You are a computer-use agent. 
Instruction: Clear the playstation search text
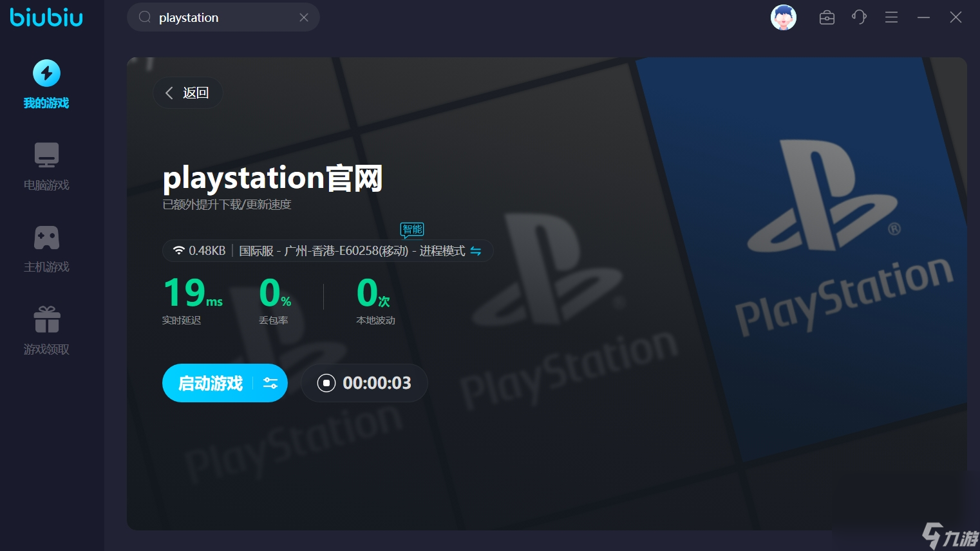tap(304, 17)
